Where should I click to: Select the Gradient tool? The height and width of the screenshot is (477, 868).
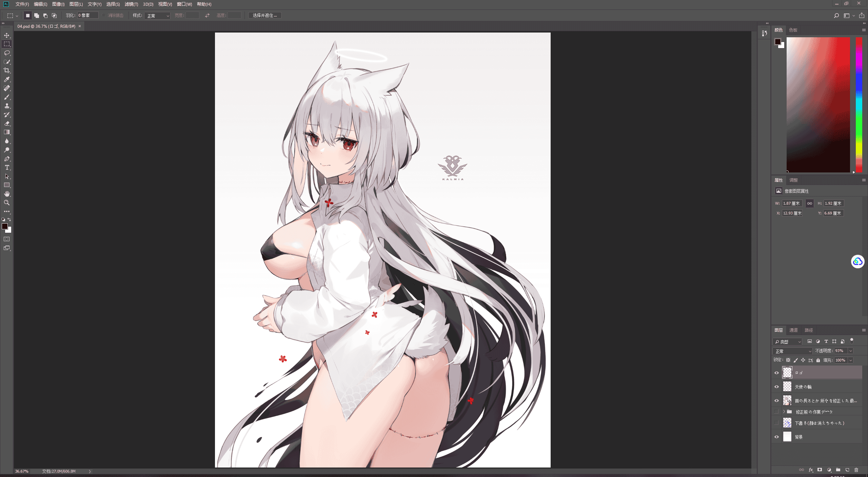7,132
